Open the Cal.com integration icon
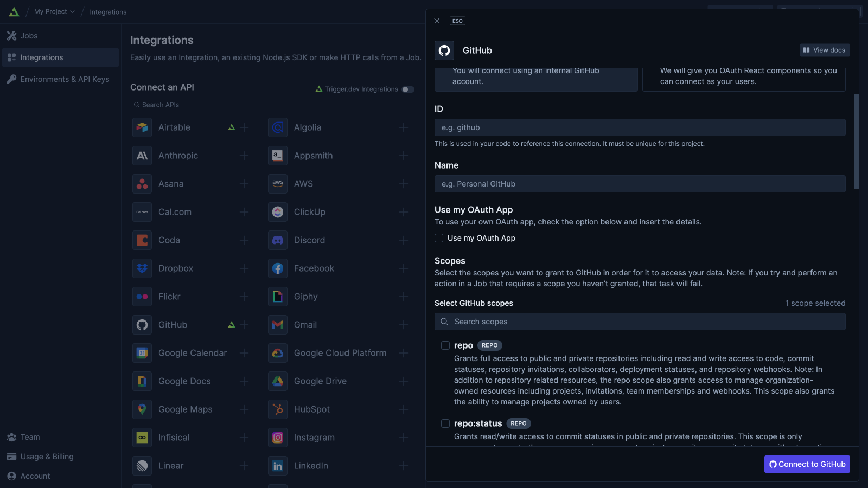Viewport: 868px width, 488px height. coord(142,212)
